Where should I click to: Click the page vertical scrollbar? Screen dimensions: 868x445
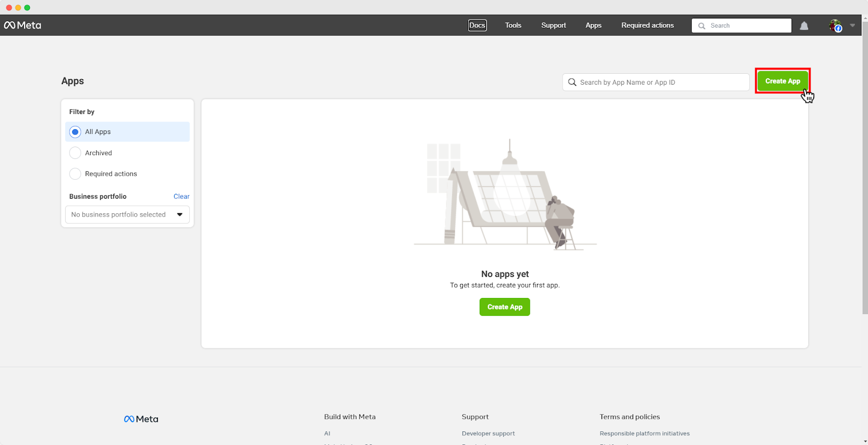coord(865,168)
